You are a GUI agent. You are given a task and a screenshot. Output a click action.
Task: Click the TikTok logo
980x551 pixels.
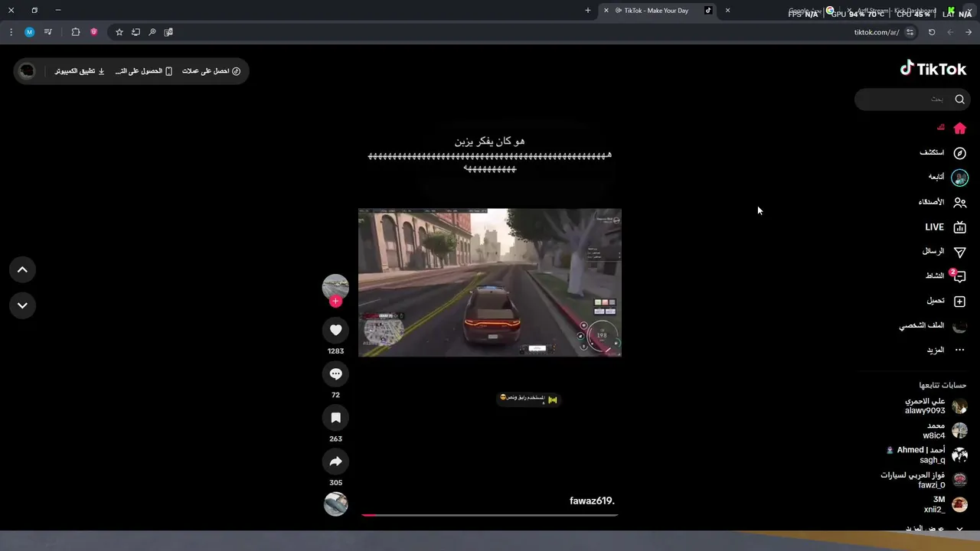point(933,69)
